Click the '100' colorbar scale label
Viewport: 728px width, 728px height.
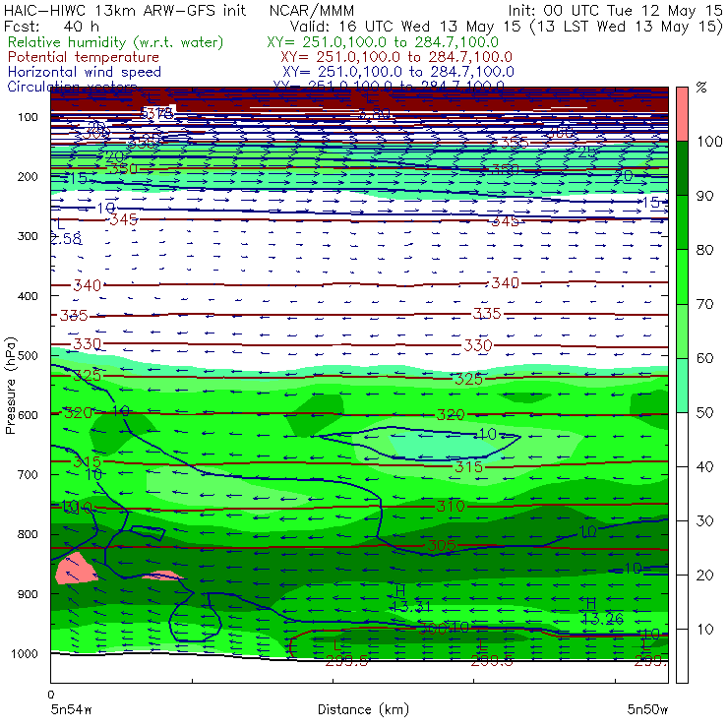(709, 141)
